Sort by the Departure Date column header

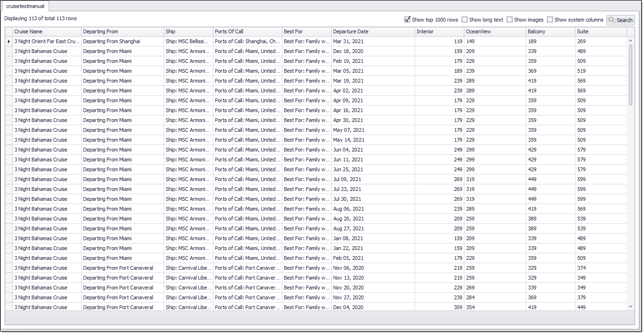373,31
